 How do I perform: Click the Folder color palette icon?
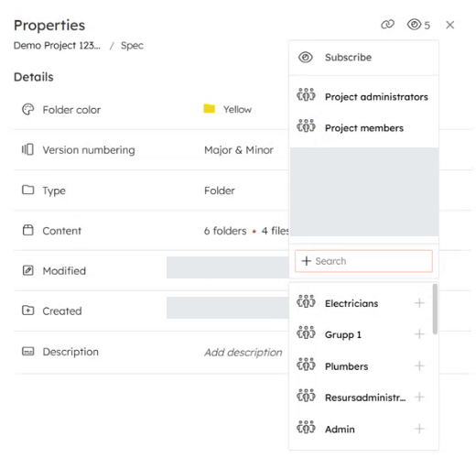click(27, 109)
